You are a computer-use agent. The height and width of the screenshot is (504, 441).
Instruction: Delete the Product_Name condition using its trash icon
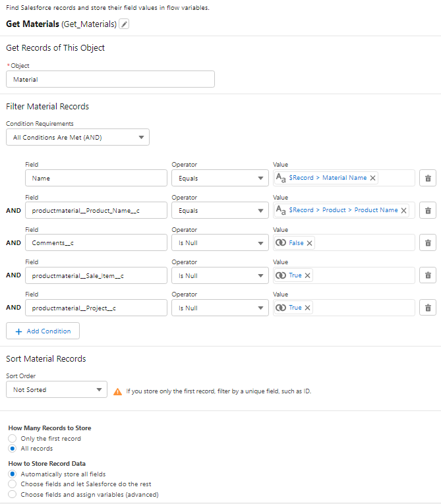tap(428, 210)
